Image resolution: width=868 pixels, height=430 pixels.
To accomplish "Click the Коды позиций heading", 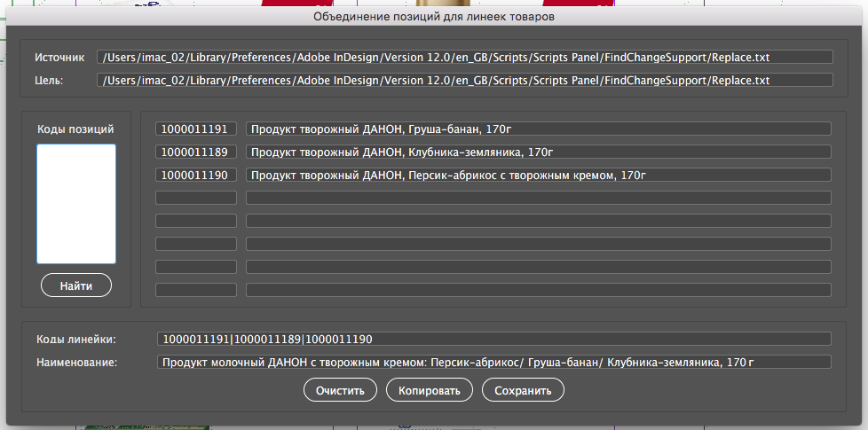I will 75,129.
